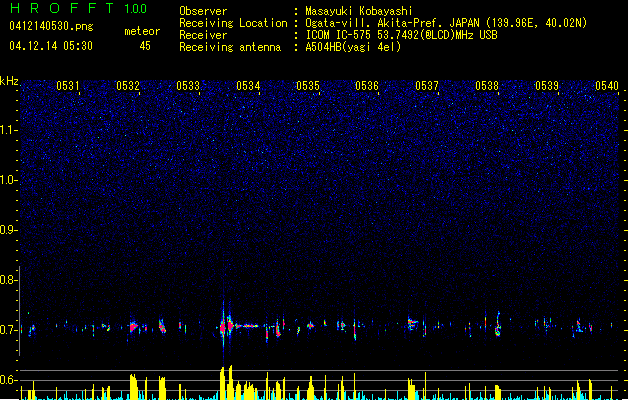Click the Receiving antenna label
Screen dimensions: 629x400
click(230, 47)
